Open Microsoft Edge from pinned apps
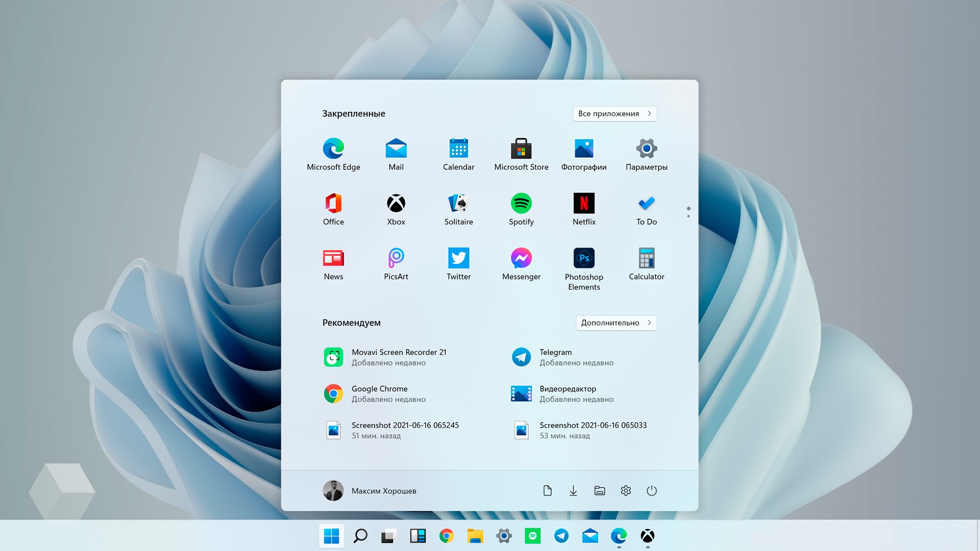 pos(333,155)
